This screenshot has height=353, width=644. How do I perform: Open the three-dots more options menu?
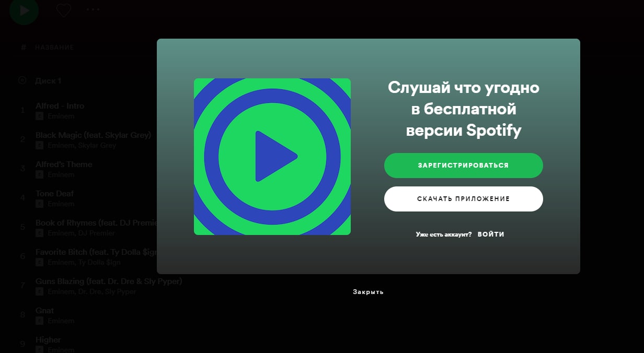point(93,9)
